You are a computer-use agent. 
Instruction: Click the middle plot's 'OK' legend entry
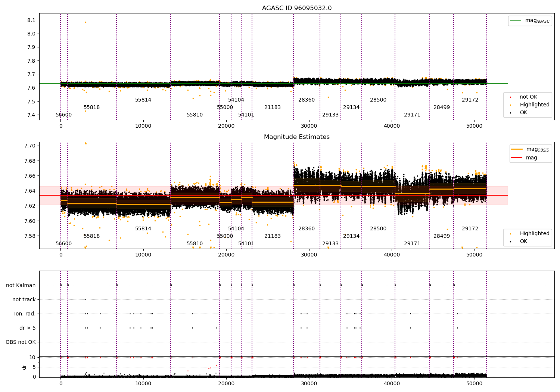[523, 242]
